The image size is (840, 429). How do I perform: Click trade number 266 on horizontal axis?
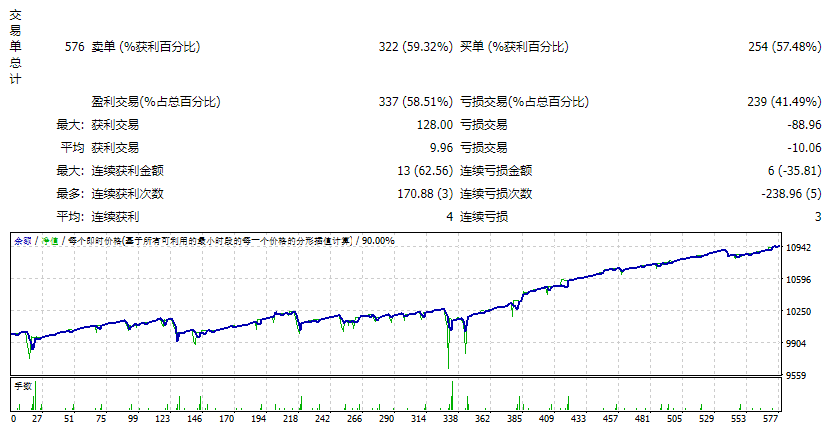point(355,419)
